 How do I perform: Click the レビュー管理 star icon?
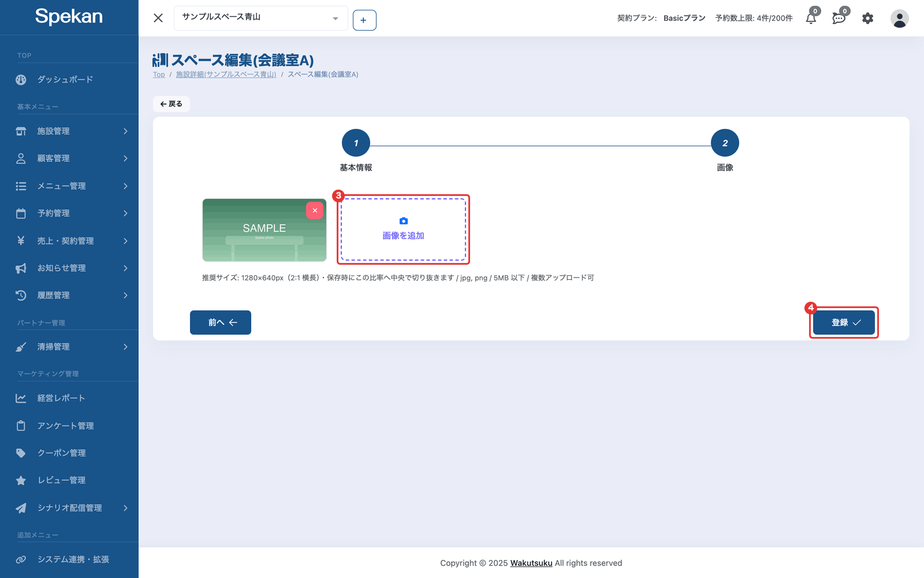pos(21,480)
